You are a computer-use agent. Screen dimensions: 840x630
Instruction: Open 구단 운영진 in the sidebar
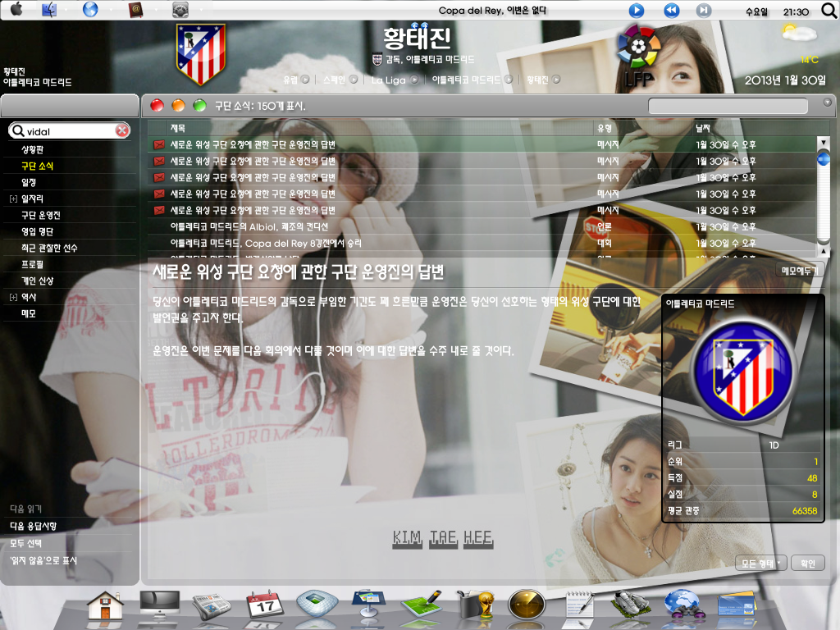[x=41, y=216]
